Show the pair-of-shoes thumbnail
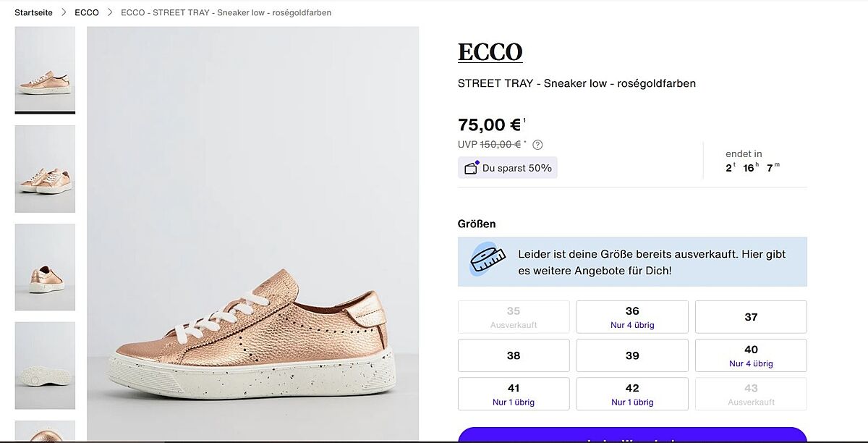The width and height of the screenshot is (868, 443). tap(45, 169)
